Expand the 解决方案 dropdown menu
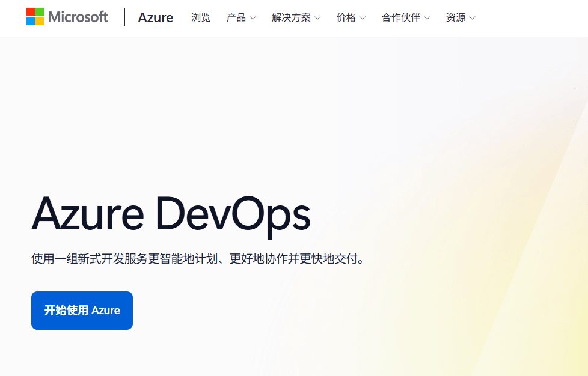The height and width of the screenshot is (376, 588). (x=296, y=17)
